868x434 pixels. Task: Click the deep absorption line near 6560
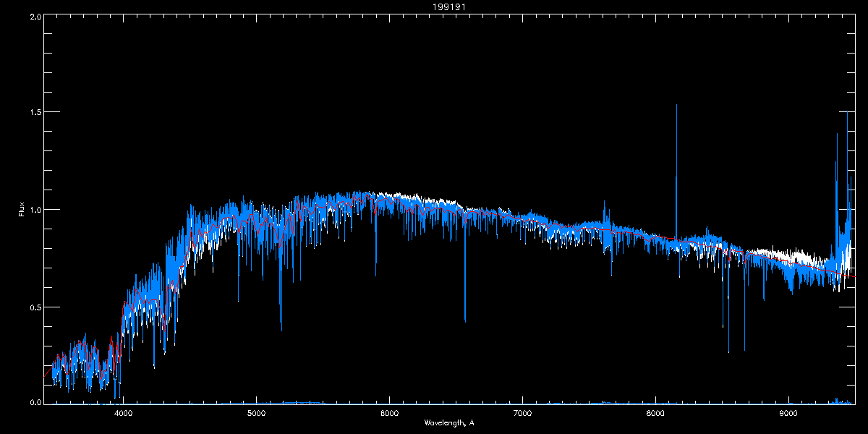(x=464, y=268)
